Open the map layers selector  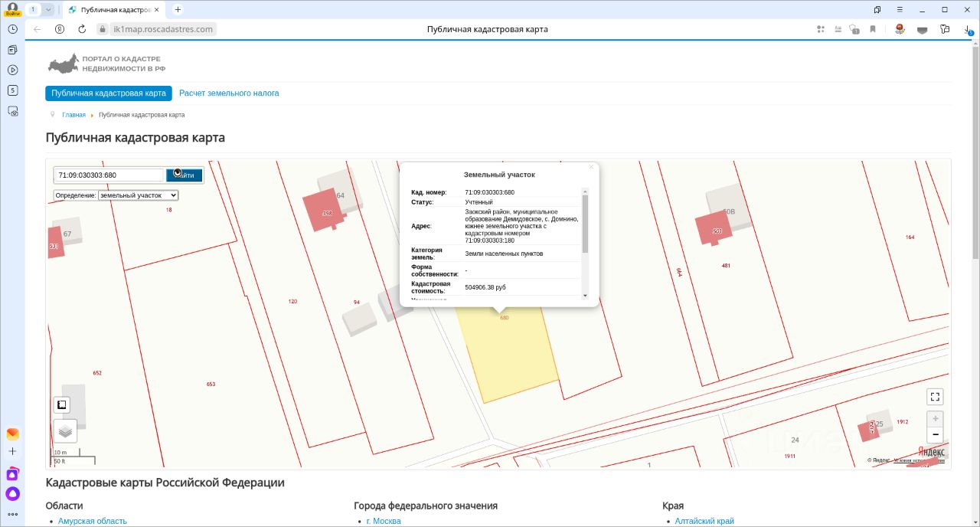pos(65,431)
